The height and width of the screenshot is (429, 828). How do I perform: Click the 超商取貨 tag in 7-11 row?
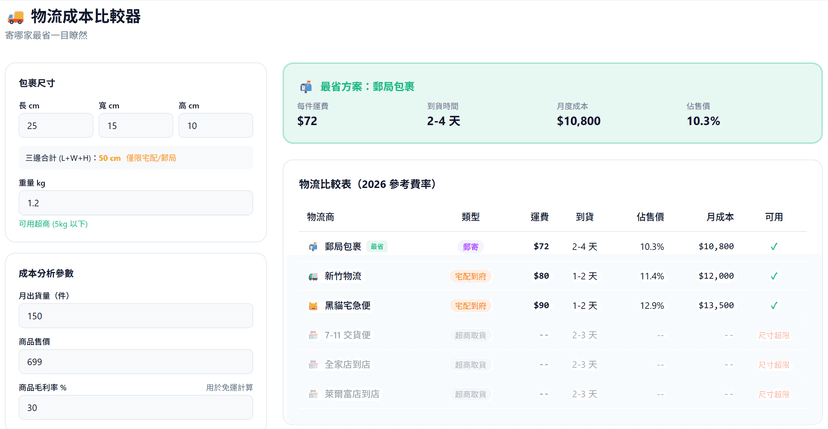[x=471, y=335]
